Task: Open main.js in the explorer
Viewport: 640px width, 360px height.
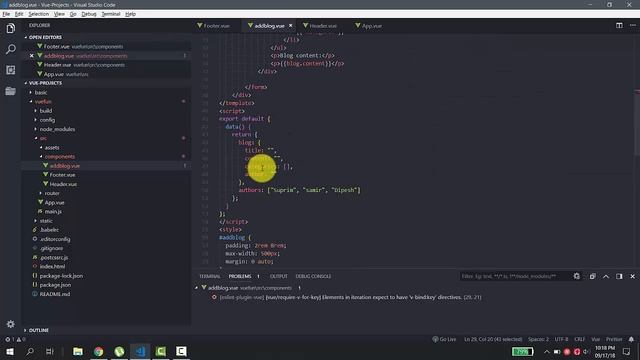Action: pyautogui.click(x=53, y=211)
